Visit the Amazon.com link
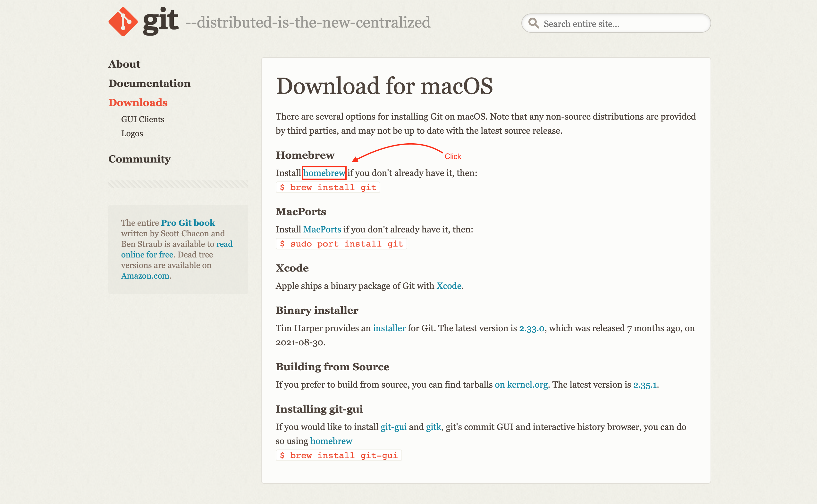 click(145, 276)
